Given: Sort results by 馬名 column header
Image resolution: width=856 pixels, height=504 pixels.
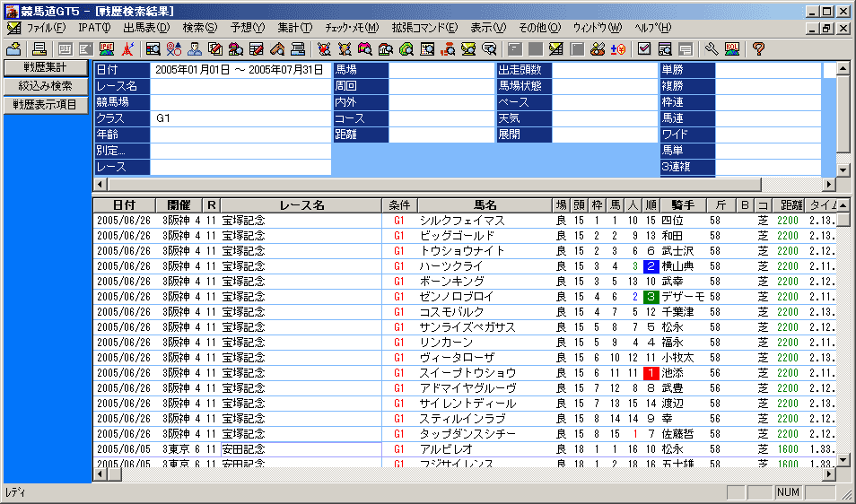Looking at the screenshot, I should point(485,205).
